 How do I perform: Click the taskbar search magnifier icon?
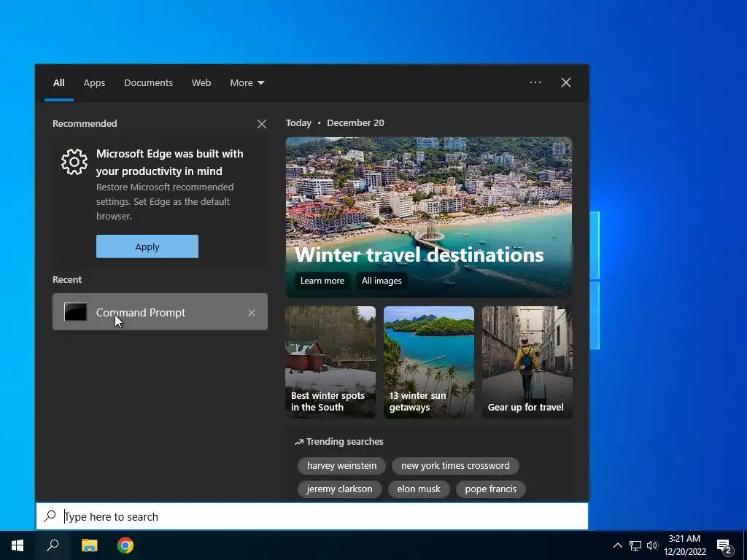53,545
